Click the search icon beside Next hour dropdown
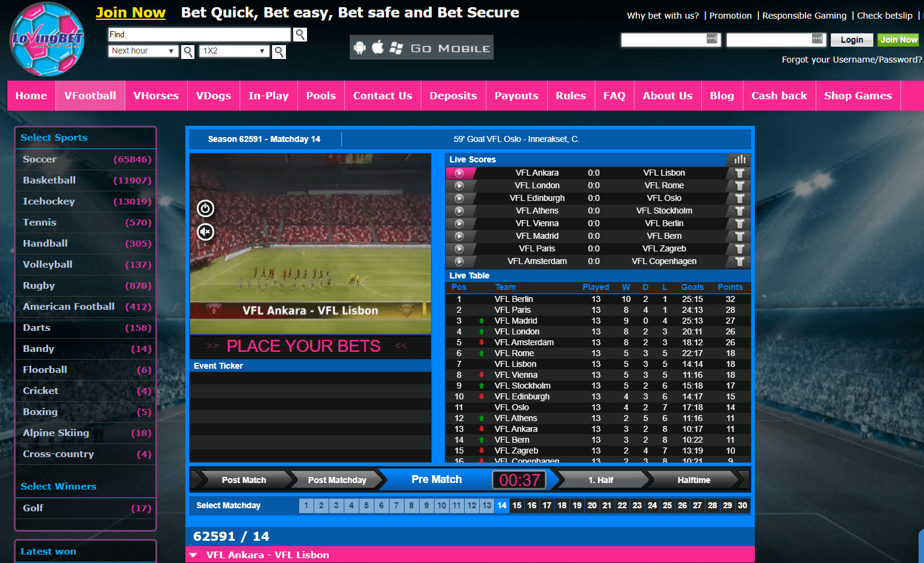 188,52
